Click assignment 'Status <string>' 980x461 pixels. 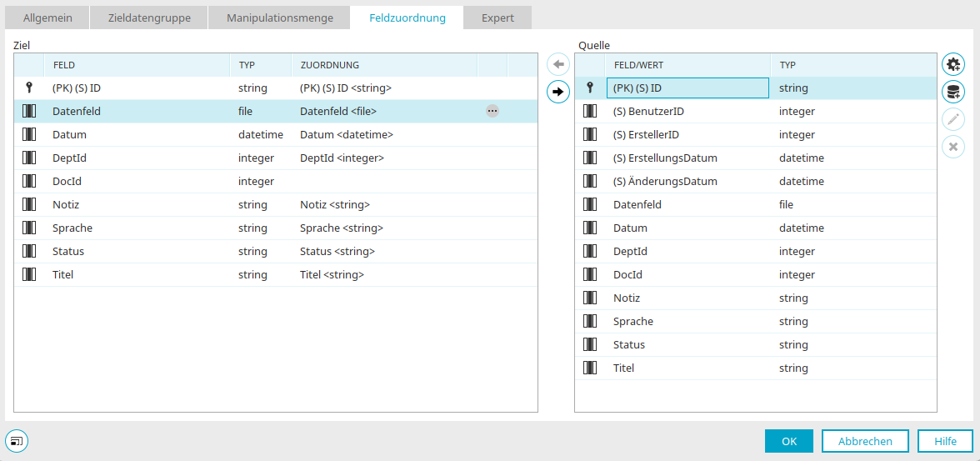[x=337, y=252]
